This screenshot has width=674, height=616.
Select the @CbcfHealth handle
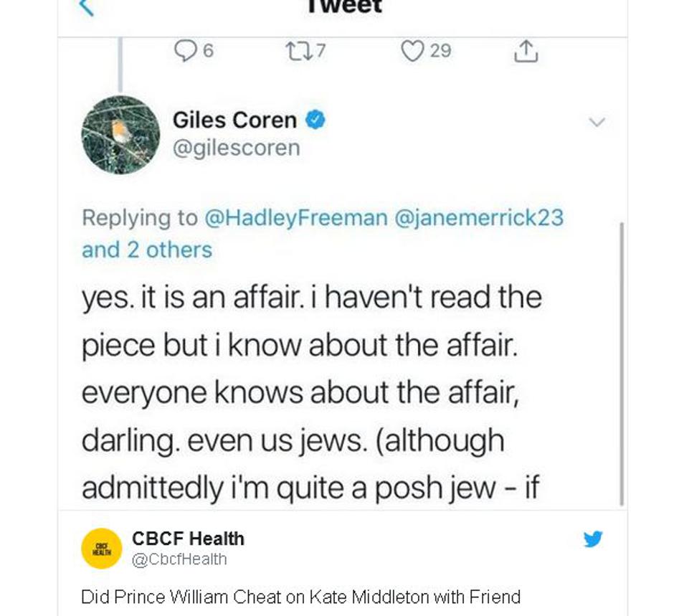coord(179,559)
